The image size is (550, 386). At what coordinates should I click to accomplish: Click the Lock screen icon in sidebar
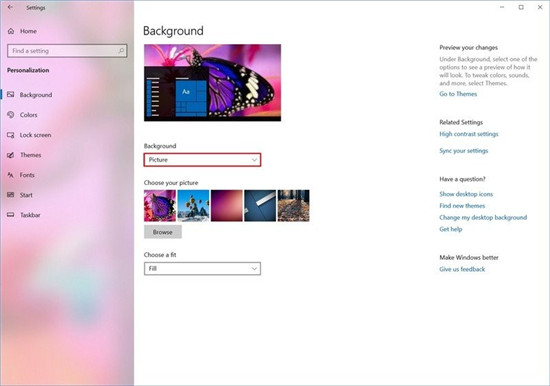pyautogui.click(x=11, y=135)
